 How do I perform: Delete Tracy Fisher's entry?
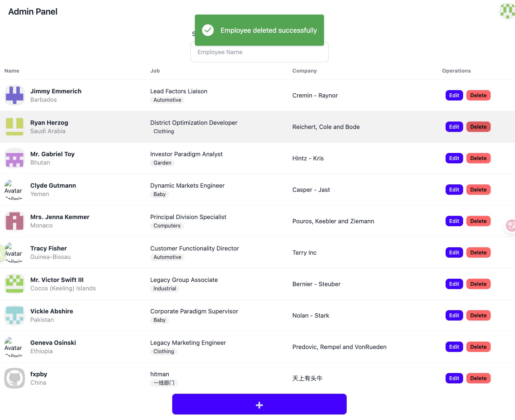(478, 252)
